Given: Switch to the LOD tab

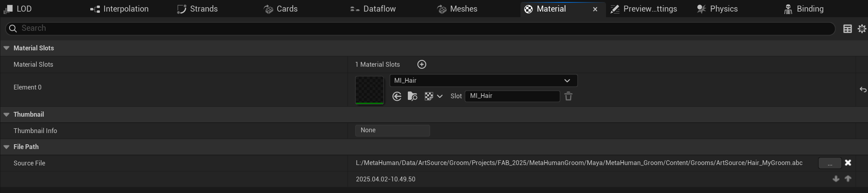Looking at the screenshot, I should [18, 9].
